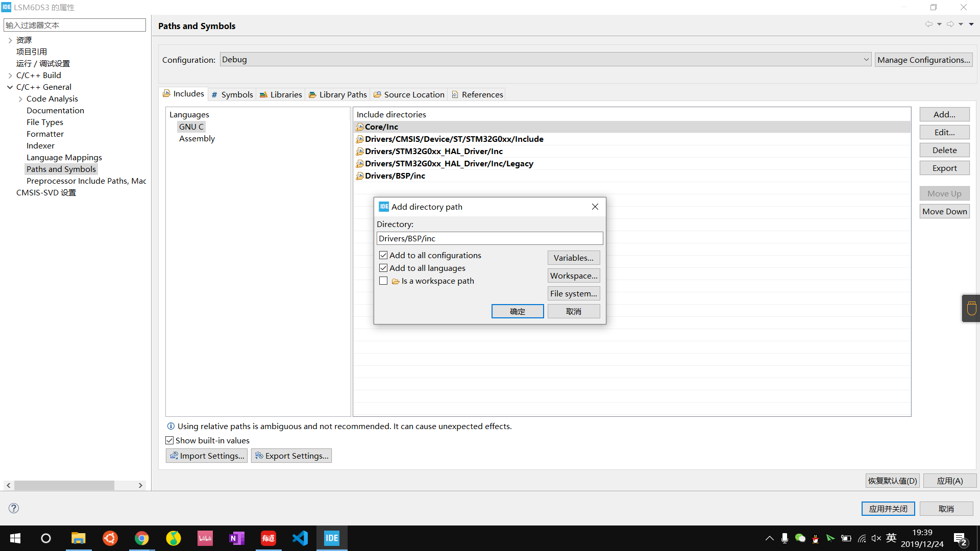Click the Variables... button

click(x=573, y=258)
